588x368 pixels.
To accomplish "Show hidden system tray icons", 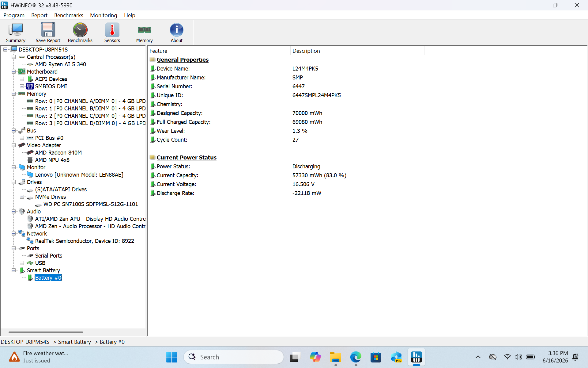I will [478, 357].
